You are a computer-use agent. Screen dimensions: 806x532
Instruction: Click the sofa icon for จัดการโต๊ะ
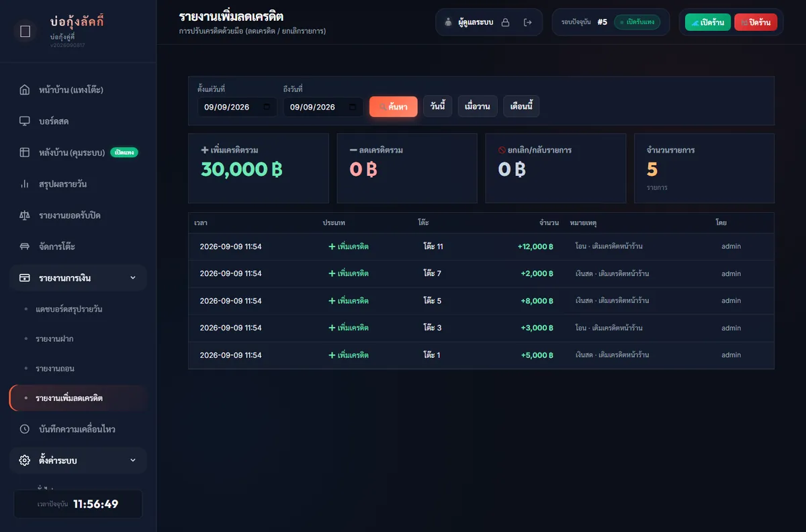(x=25, y=247)
